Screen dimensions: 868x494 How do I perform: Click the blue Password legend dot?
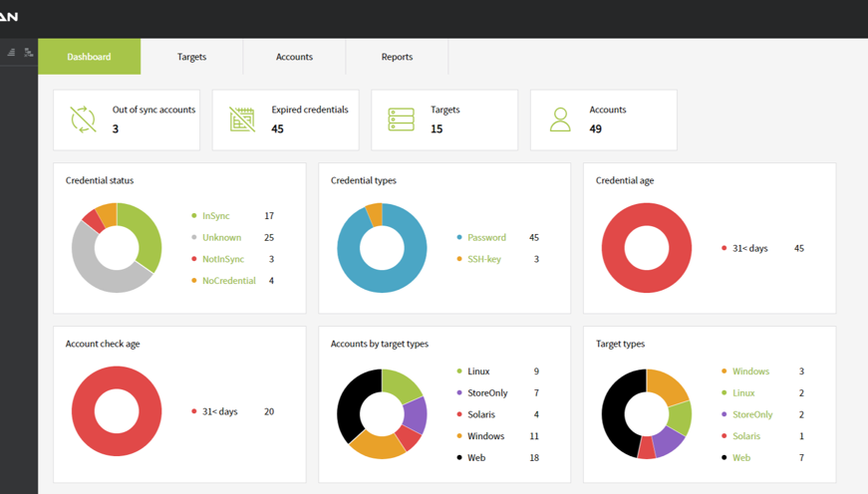point(458,237)
